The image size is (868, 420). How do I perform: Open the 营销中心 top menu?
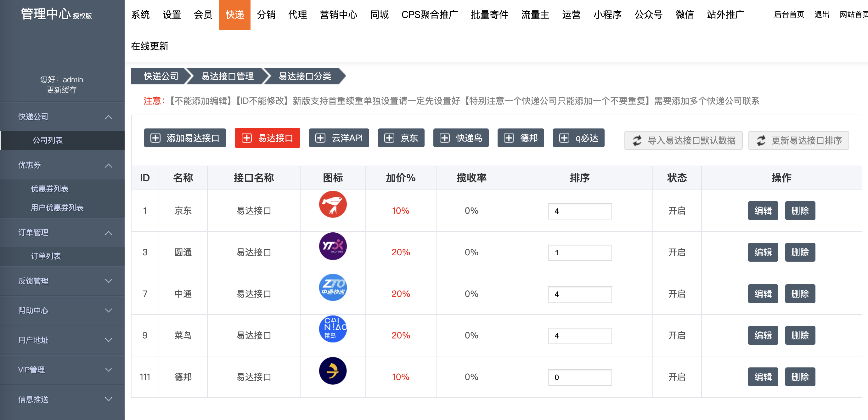[x=338, y=15]
